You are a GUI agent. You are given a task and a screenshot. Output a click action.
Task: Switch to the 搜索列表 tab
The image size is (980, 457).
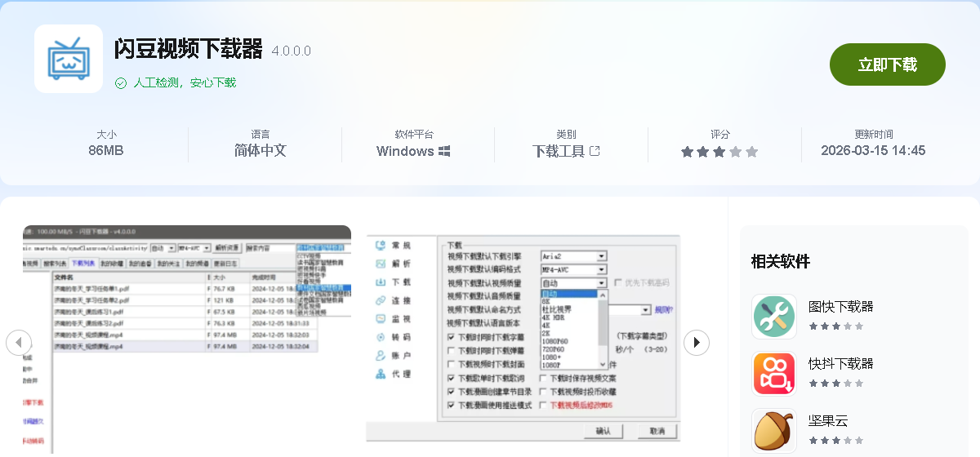(55, 264)
